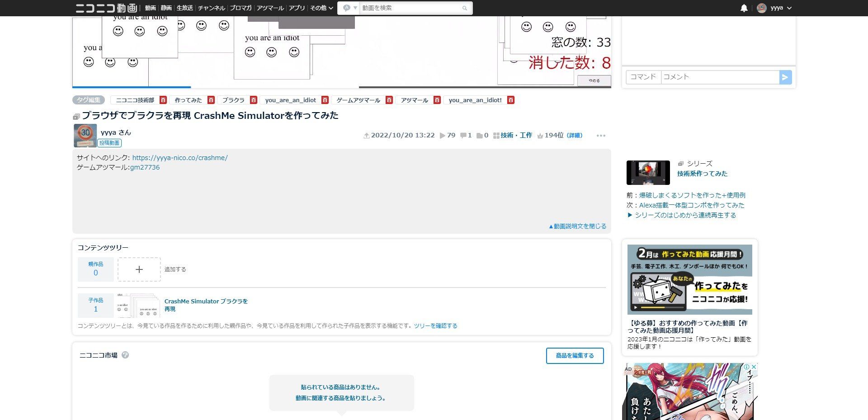Image resolution: width=868 pixels, height=420 pixels.
Task: Click the video progress seek bar
Action: (x=341, y=87)
